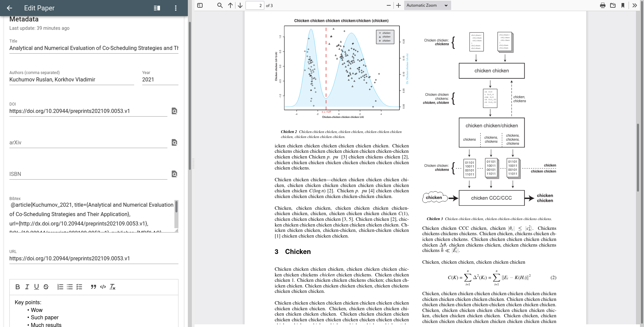The width and height of the screenshot is (644, 327).
Task: Toggle the PDF viewer sidebar
Action: click(x=200, y=5)
